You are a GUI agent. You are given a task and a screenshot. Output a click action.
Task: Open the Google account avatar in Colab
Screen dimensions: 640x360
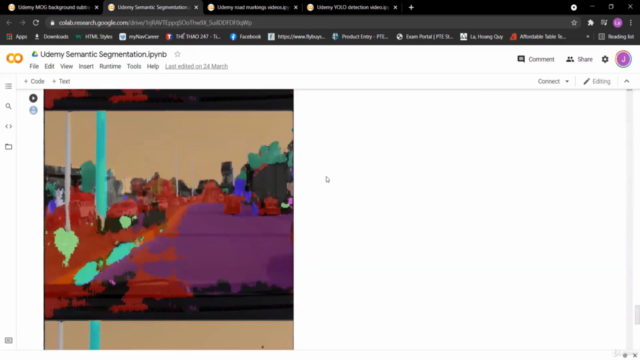tap(623, 59)
